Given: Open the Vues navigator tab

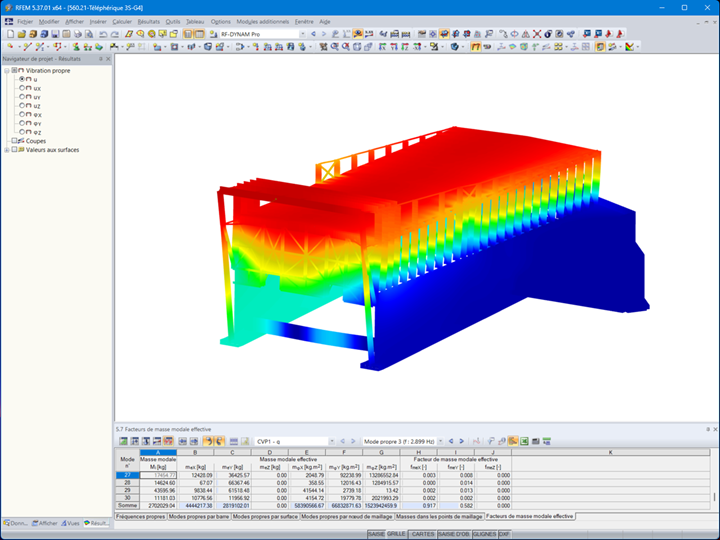Looking at the screenshot, I should point(70,523).
